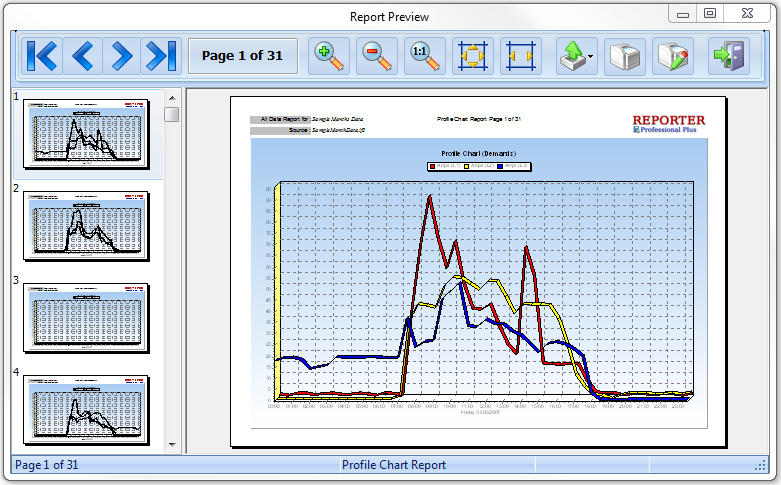781x485 pixels.
Task: Jump to the last report page
Action: (x=161, y=56)
